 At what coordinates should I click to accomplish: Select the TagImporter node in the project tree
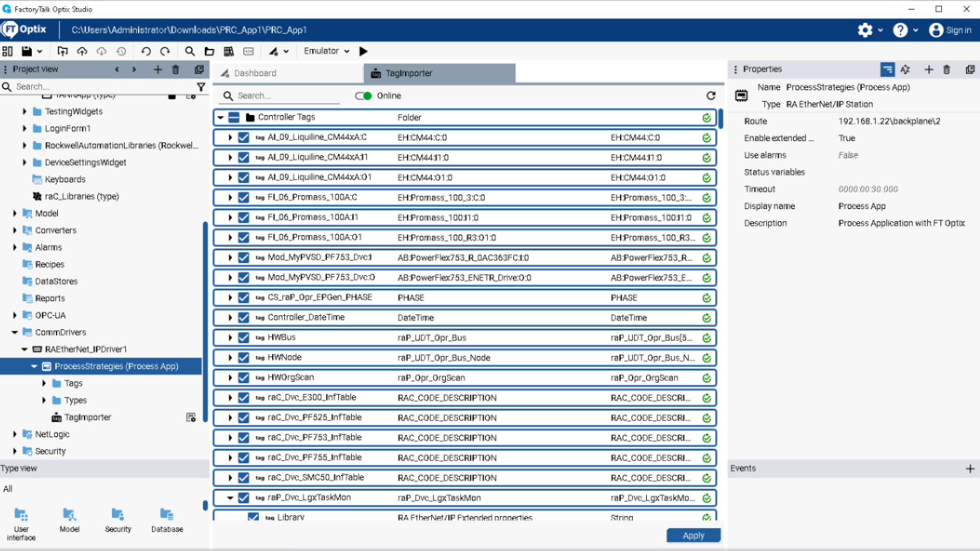pyautogui.click(x=88, y=418)
